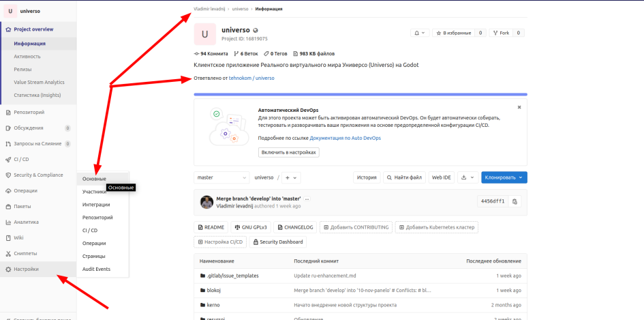This screenshot has width=644, height=320.
Task: Click the public globe icon beside universo title
Action: click(x=256, y=31)
